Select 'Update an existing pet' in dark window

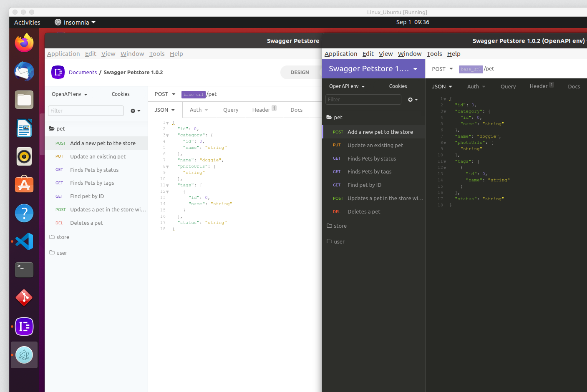(373, 146)
